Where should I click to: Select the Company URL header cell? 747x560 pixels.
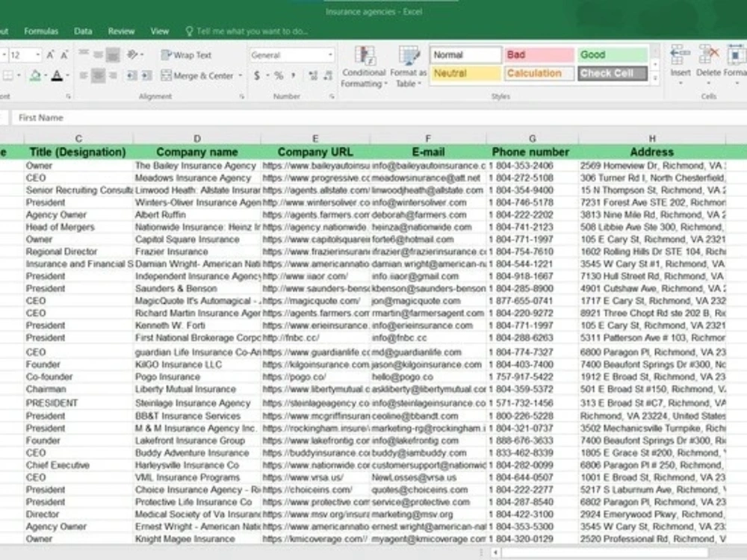(x=315, y=152)
